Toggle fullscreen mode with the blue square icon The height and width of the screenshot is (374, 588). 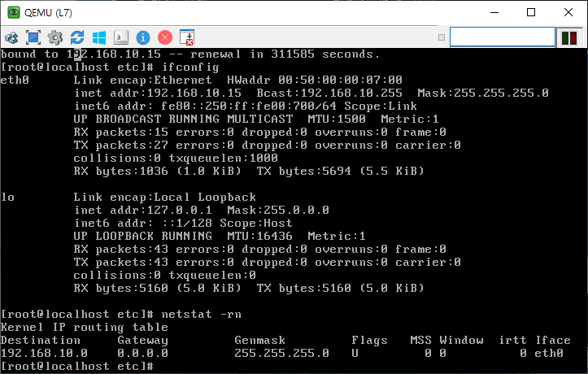tap(33, 37)
